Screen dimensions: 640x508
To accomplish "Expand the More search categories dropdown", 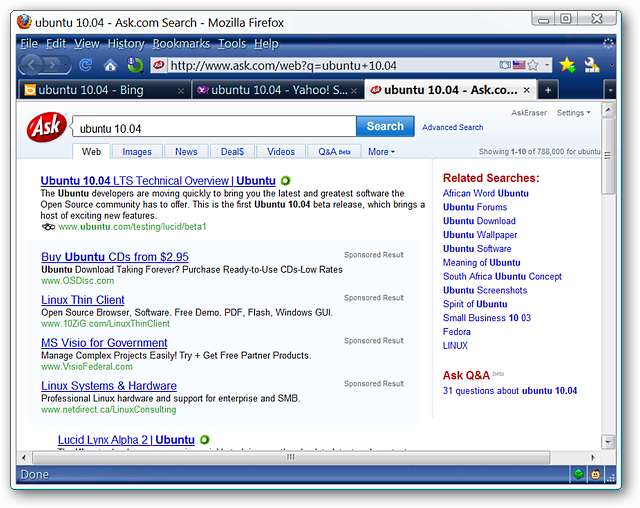I will click(381, 152).
